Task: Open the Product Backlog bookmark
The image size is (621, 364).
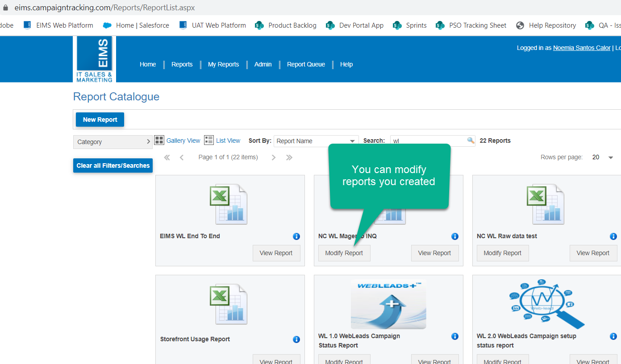Action: coord(286,25)
